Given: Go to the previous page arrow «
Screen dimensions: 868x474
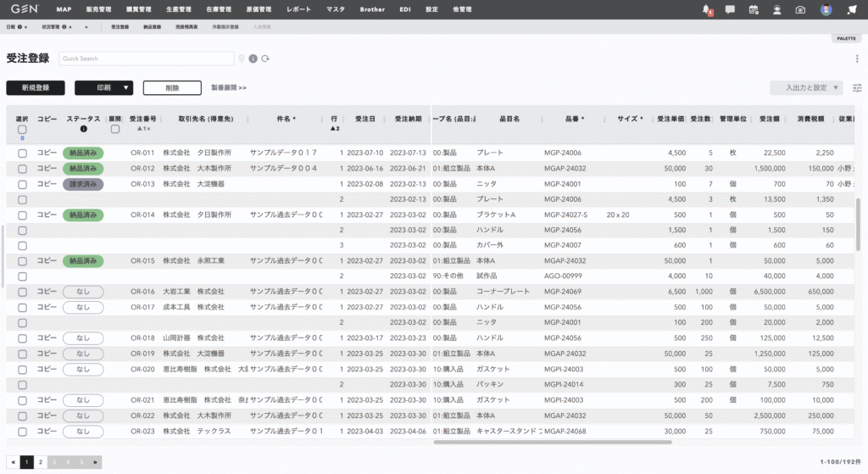Looking at the screenshot, I should point(14,462).
